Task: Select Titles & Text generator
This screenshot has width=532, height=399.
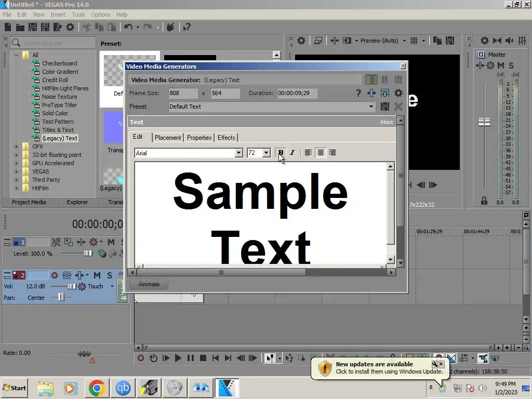Action: (x=58, y=130)
